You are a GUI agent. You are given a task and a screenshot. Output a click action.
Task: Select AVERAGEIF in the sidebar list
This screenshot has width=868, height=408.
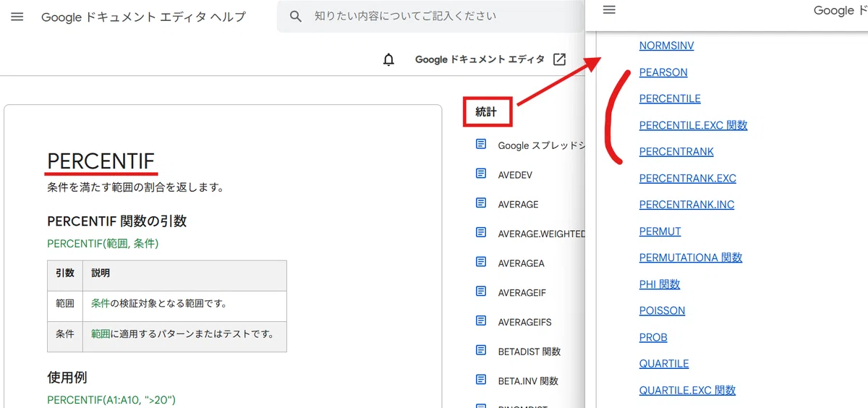click(522, 292)
